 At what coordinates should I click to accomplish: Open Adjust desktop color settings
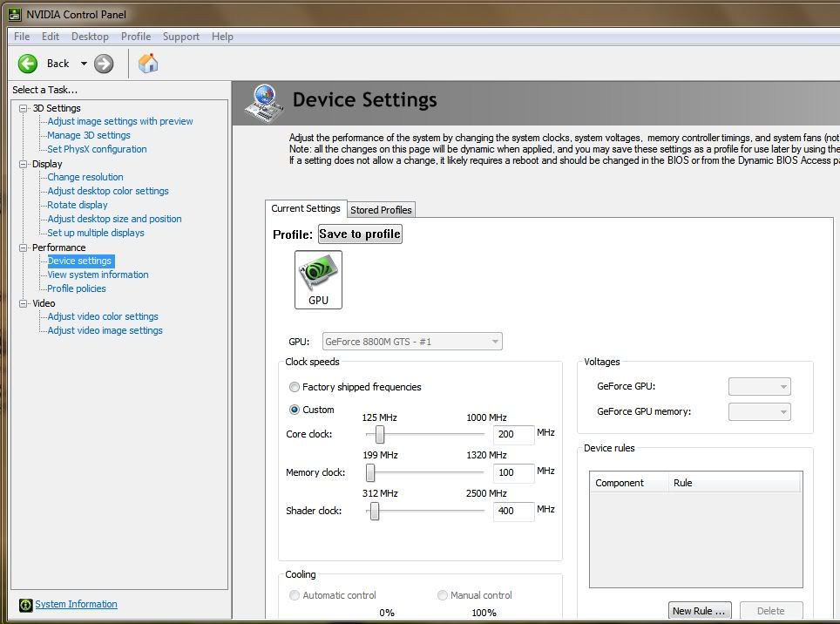pos(108,191)
